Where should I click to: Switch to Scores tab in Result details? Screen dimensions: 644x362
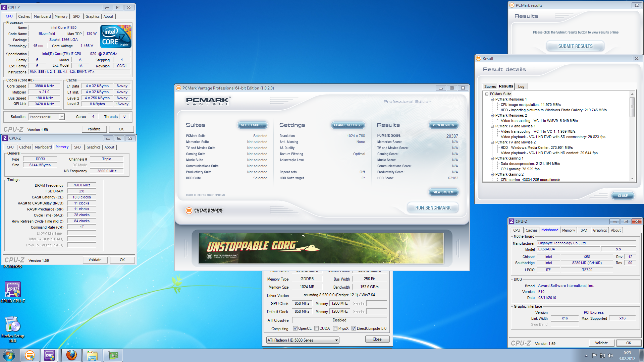pos(490,86)
